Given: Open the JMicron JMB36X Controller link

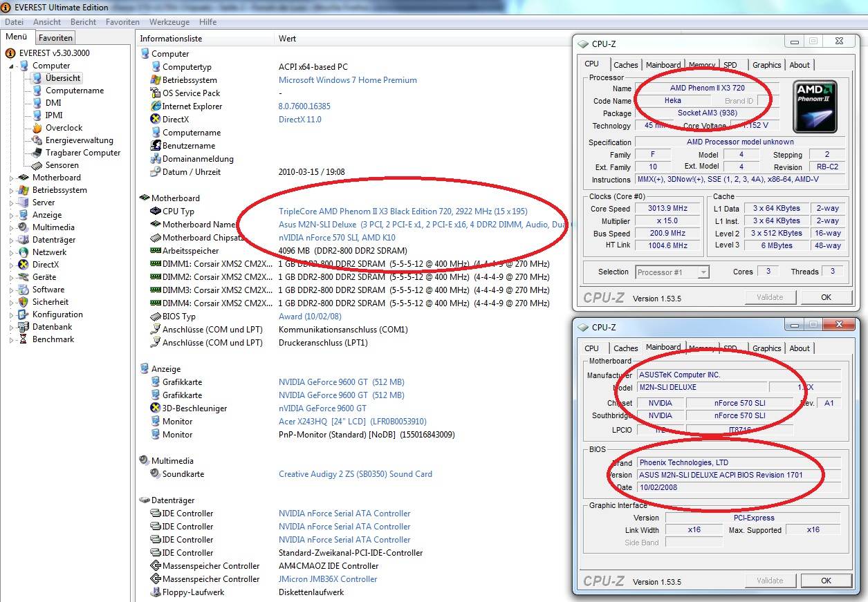Looking at the screenshot, I should pyautogui.click(x=328, y=579).
